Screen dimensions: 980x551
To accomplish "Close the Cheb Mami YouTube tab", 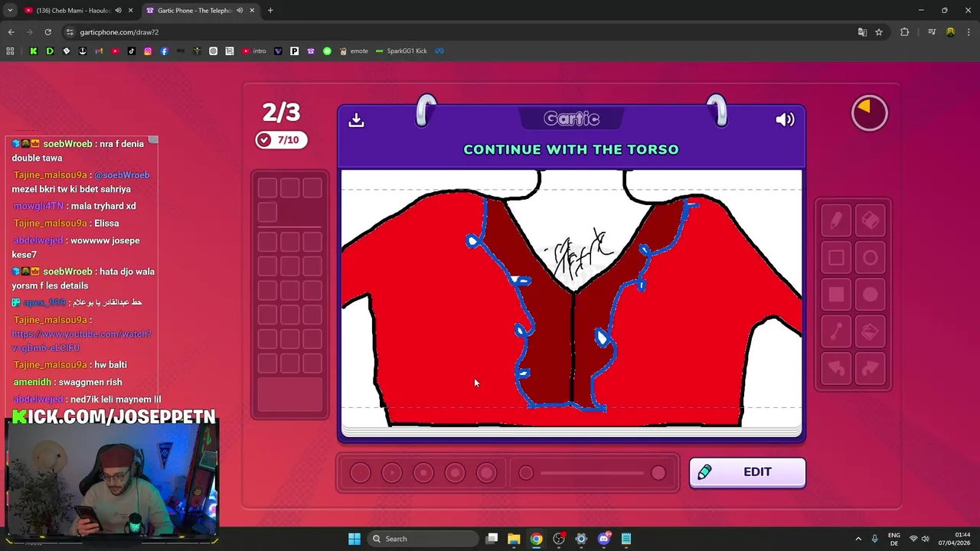I will (131, 11).
